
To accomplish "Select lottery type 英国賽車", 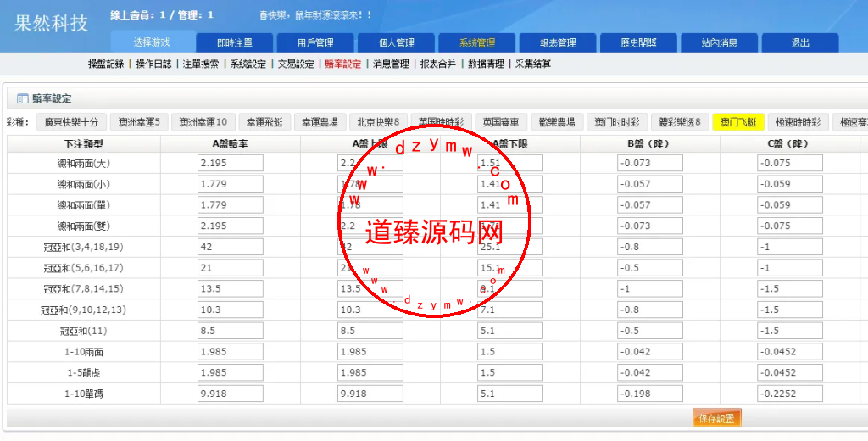I will pos(501,122).
